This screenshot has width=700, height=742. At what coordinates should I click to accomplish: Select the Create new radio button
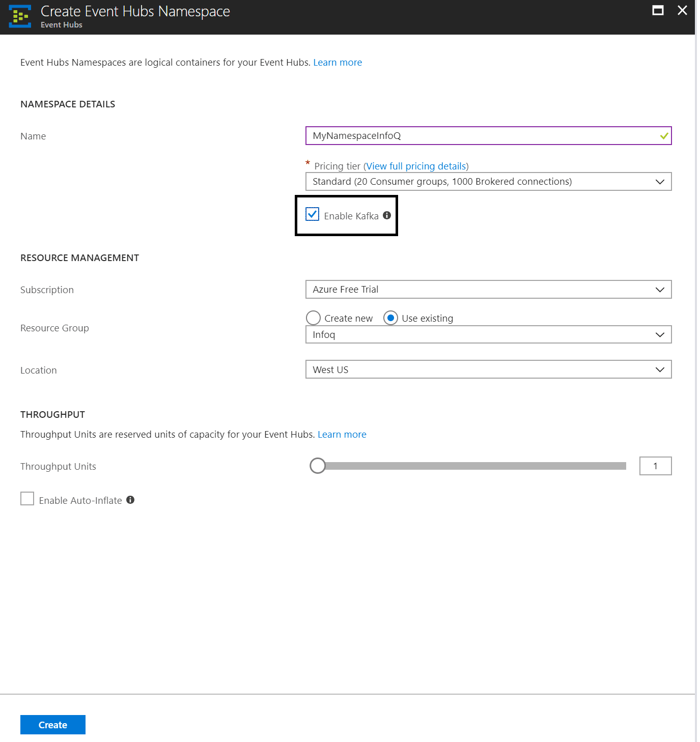[x=313, y=318]
